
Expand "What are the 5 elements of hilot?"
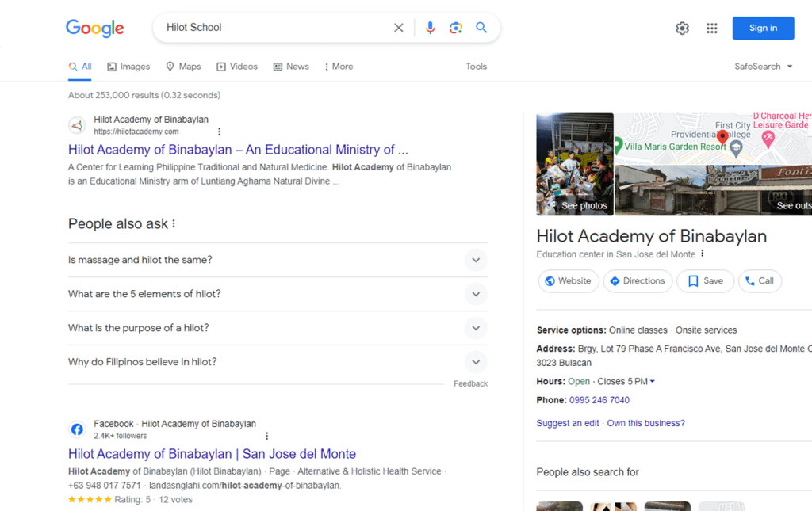click(x=475, y=294)
